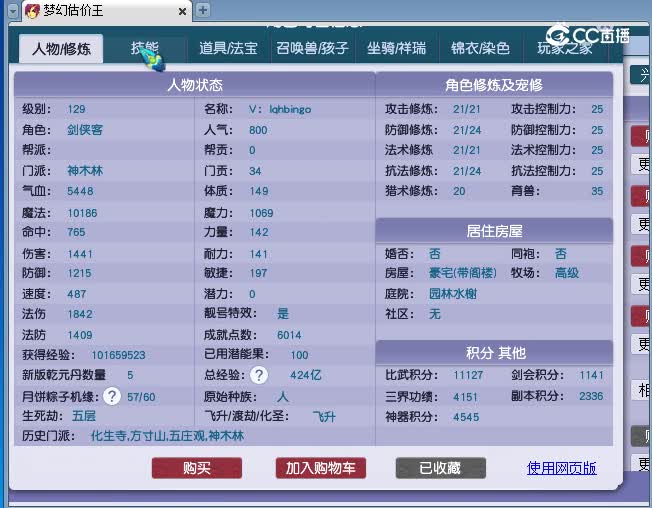Switch to the 技能 tab
This screenshot has width=652, height=508.
145,49
